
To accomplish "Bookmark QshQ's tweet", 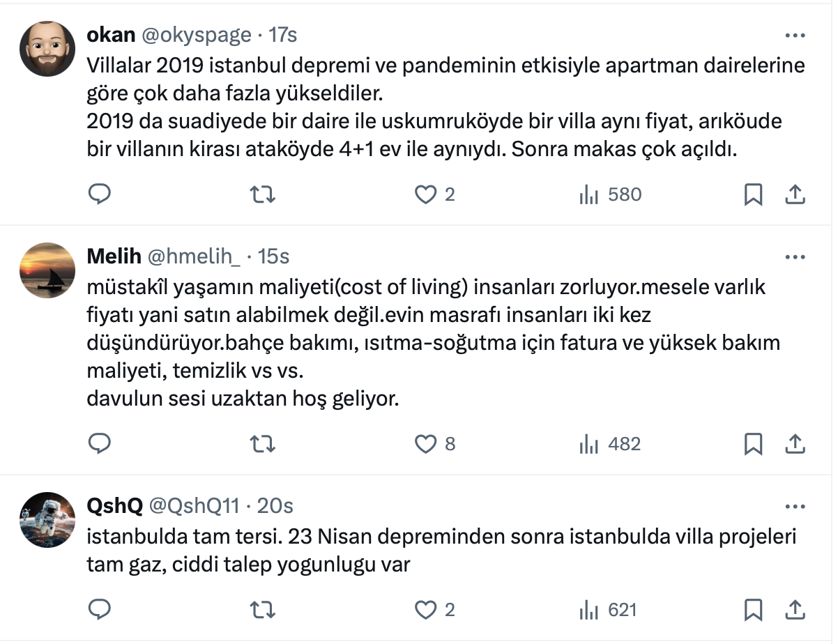I will click(x=753, y=611).
